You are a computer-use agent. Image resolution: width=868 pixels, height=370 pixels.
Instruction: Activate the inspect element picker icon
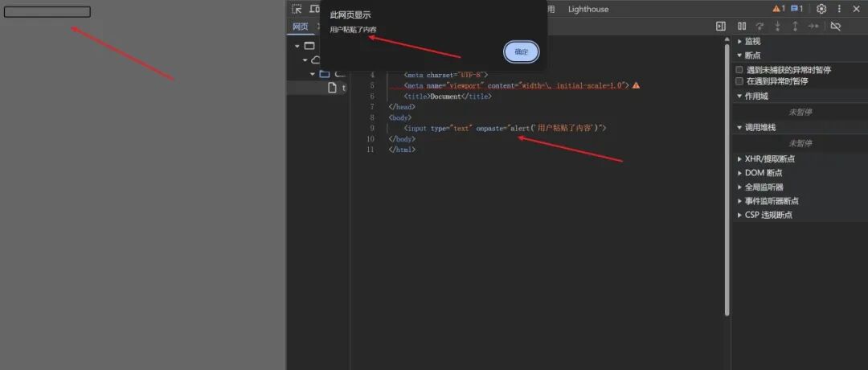[x=297, y=9]
